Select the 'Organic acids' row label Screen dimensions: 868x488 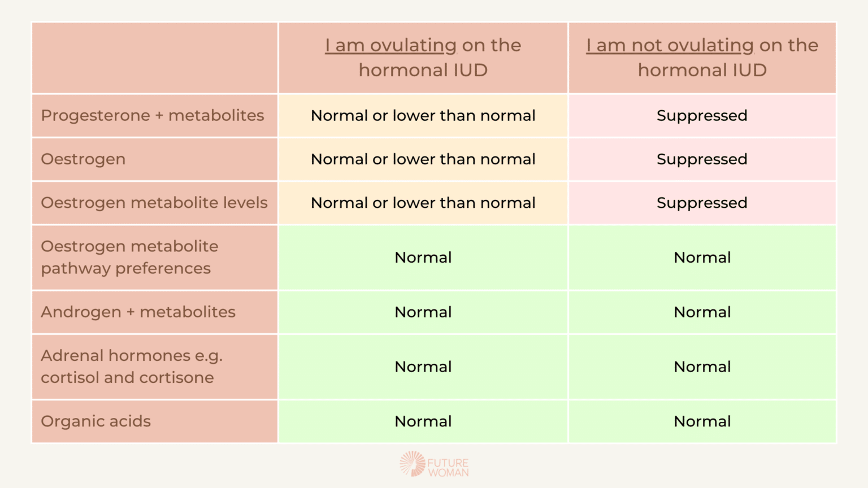coord(96,421)
